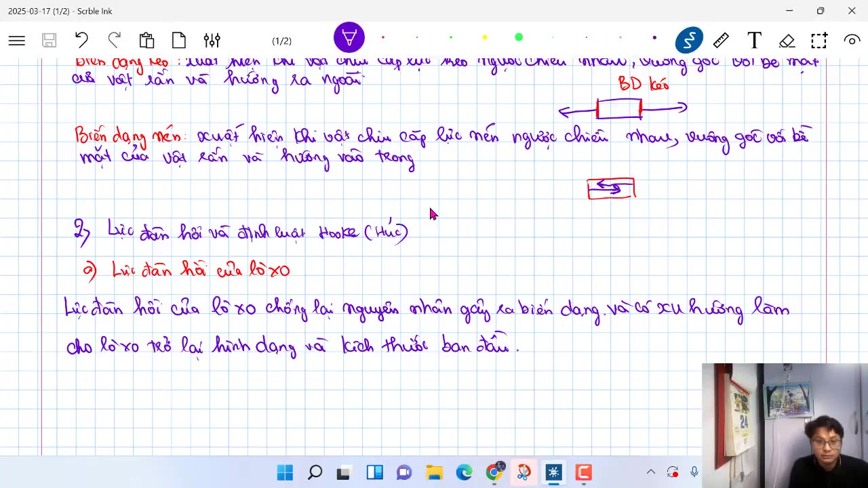This screenshot has width=868, height=488.
Task: Select the Text tool
Action: pos(754,41)
